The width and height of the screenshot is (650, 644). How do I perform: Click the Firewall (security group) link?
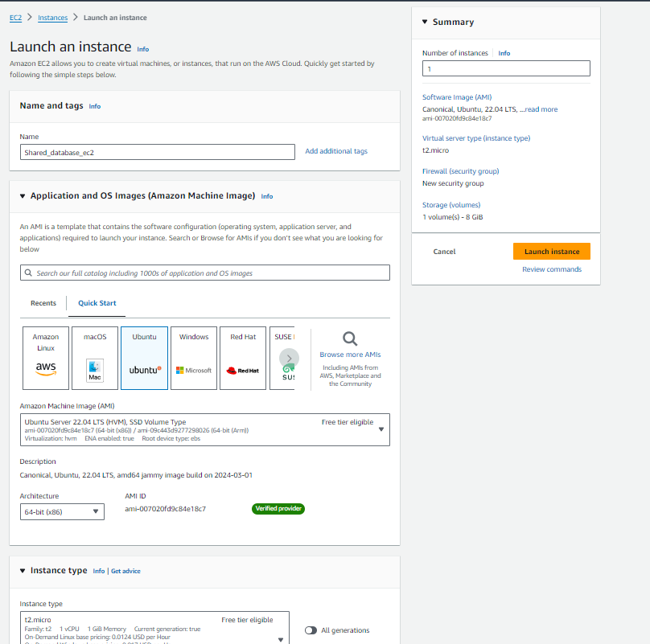pos(461,171)
